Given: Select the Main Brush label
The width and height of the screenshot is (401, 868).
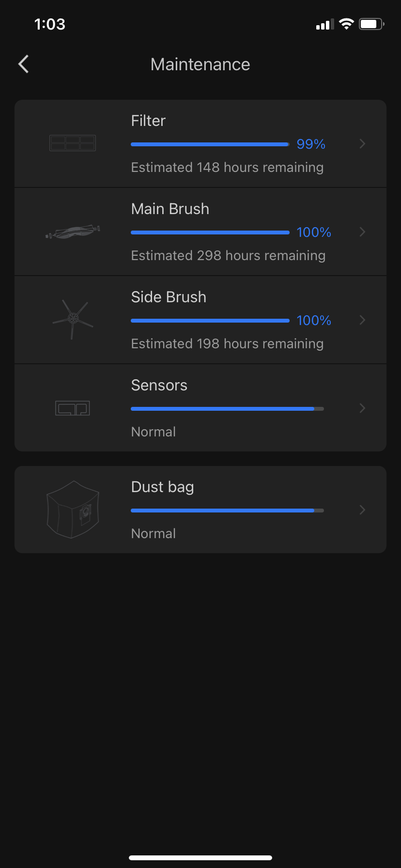Looking at the screenshot, I should [170, 209].
